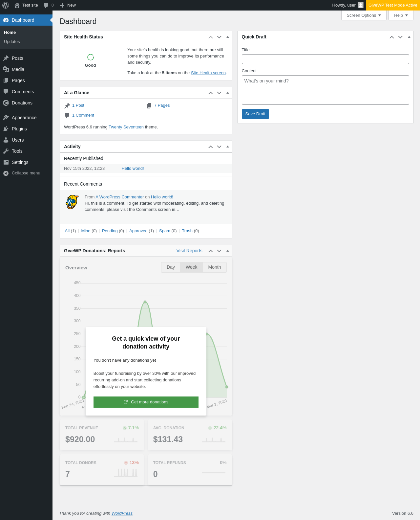
Task: Expand the Help dropdown
Action: pyautogui.click(x=401, y=15)
